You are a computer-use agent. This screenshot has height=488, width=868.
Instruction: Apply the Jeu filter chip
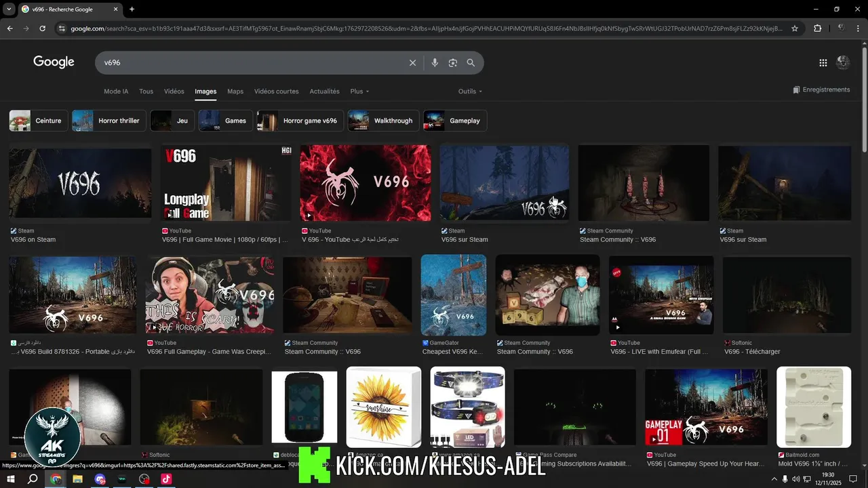pos(172,121)
